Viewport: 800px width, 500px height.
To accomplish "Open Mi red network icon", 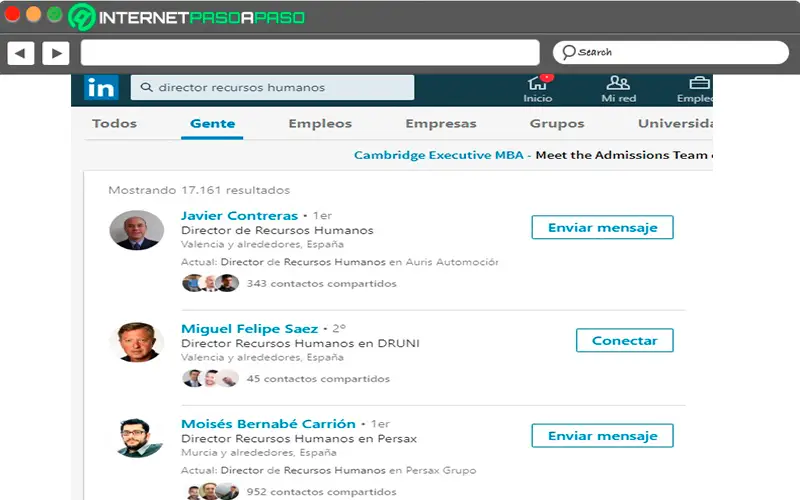I will (x=618, y=88).
